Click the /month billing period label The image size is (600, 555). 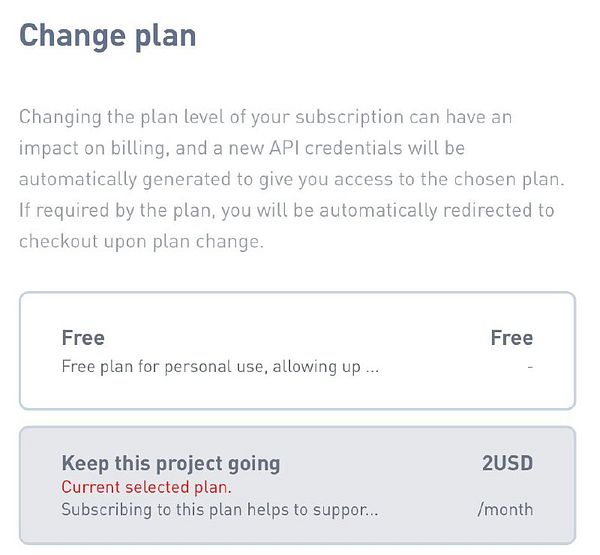(505, 510)
